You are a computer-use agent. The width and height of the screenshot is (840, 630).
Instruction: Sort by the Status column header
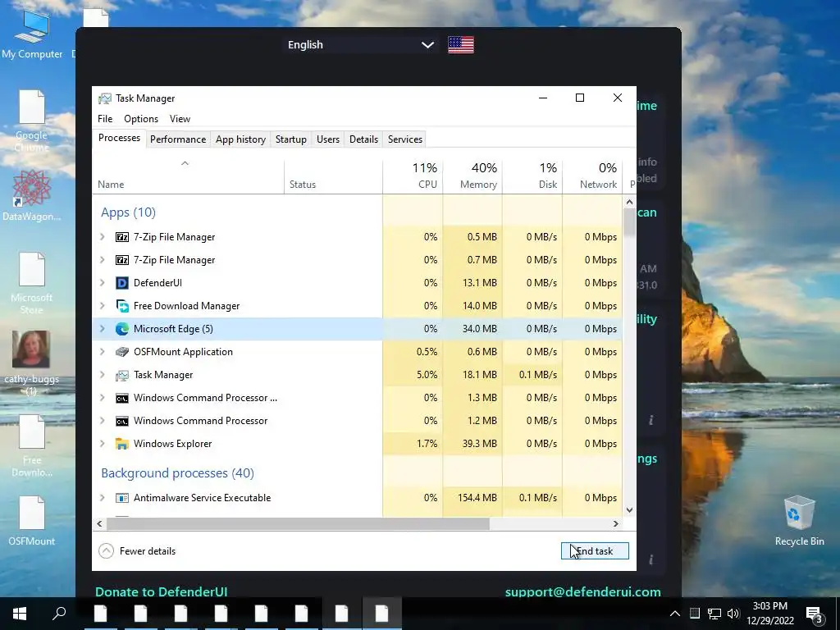point(333,176)
